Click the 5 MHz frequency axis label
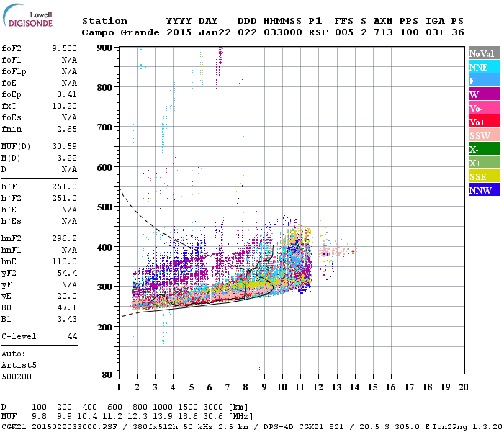 pyautogui.click(x=192, y=387)
